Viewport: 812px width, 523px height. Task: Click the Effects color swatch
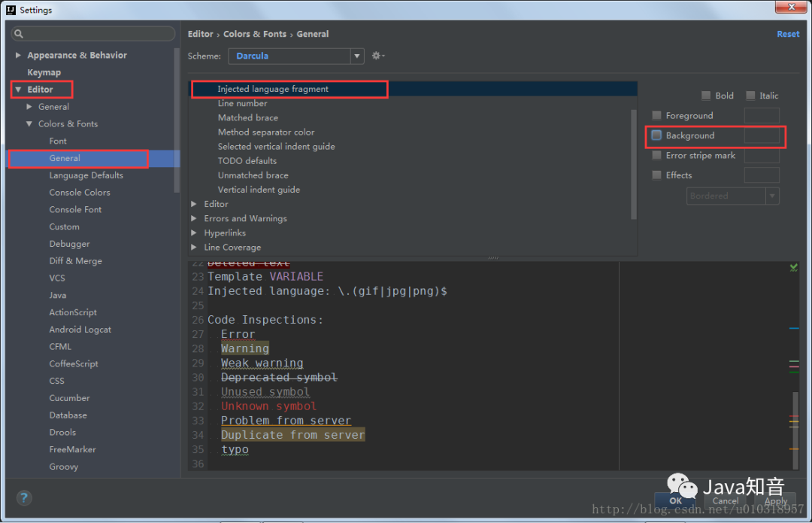762,175
